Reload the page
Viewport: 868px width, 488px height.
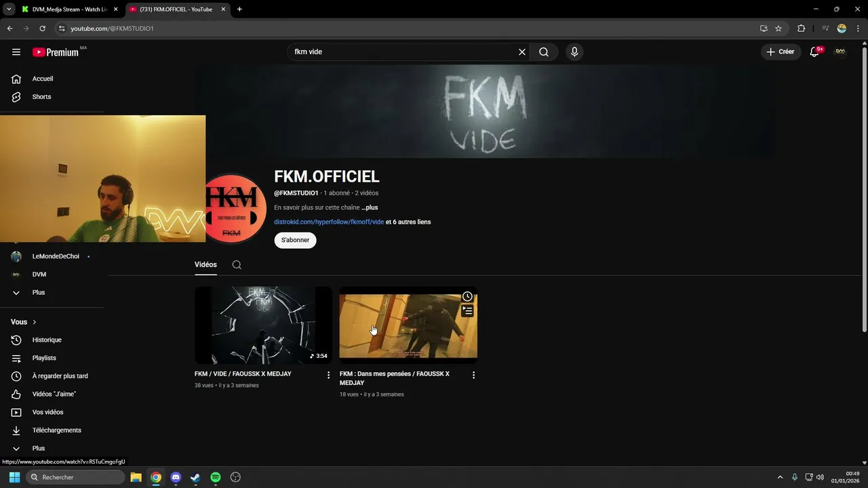click(42, 28)
